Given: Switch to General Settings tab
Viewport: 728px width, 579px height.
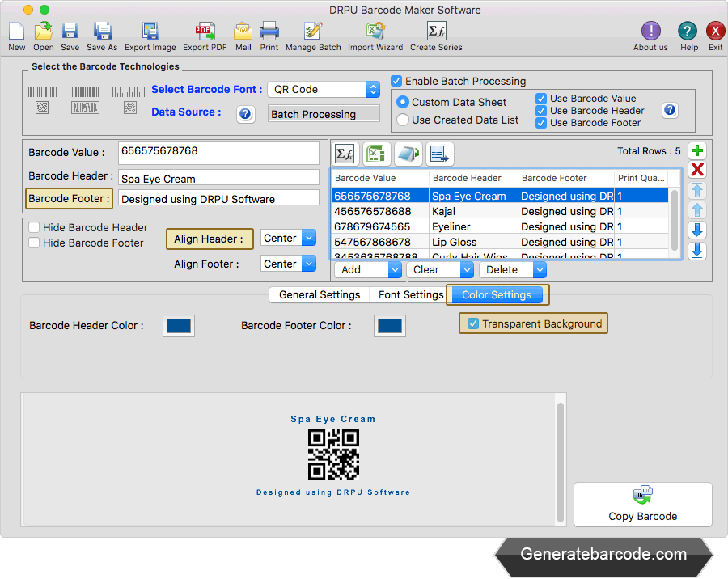Looking at the screenshot, I should (x=320, y=295).
